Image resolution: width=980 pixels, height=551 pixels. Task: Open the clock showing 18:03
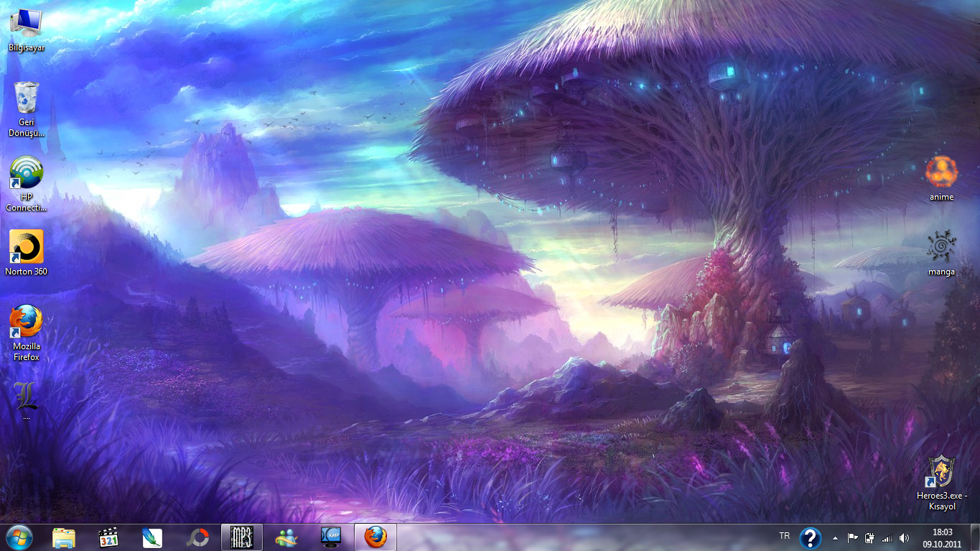(942, 538)
